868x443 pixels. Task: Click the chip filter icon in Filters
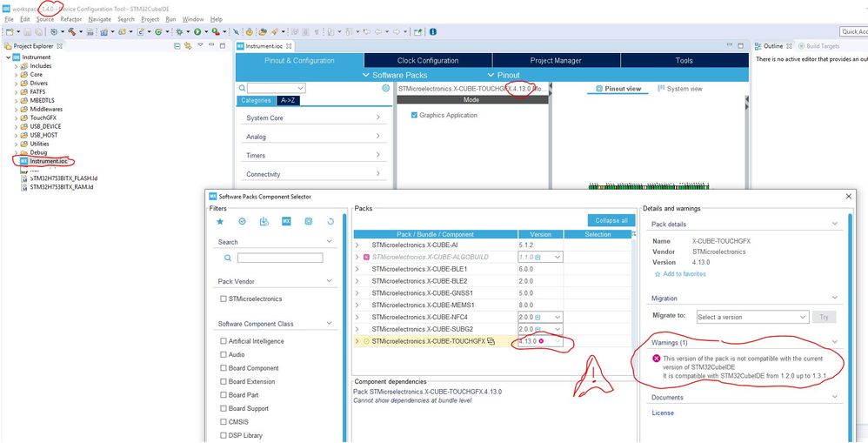point(309,221)
